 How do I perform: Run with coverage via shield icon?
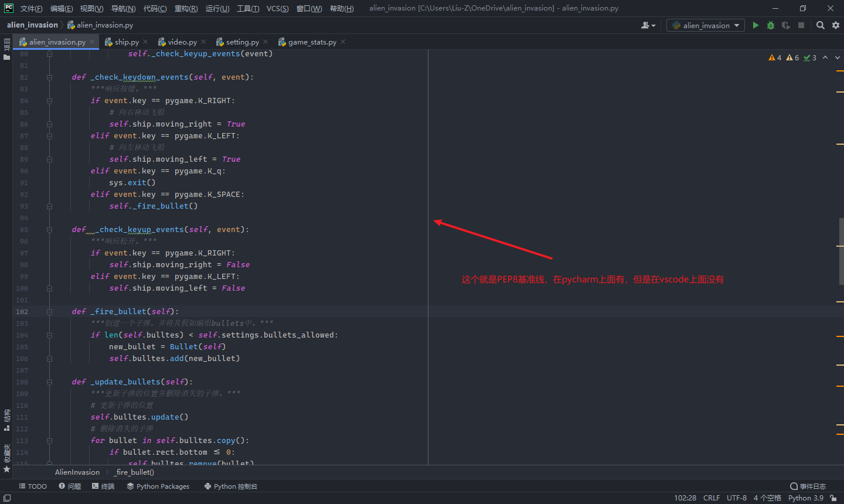coord(786,25)
